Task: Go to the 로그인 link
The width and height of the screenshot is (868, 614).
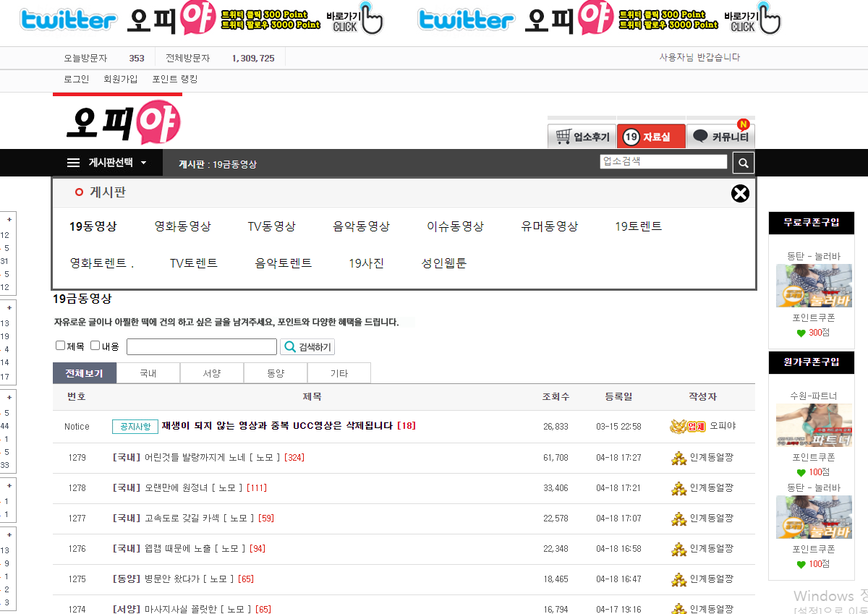Action: (x=76, y=80)
